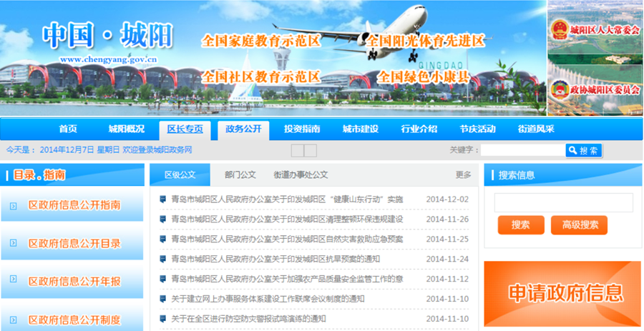
Task: Click arrow icon beside 区政府信息公开年报
Action: coord(13,282)
